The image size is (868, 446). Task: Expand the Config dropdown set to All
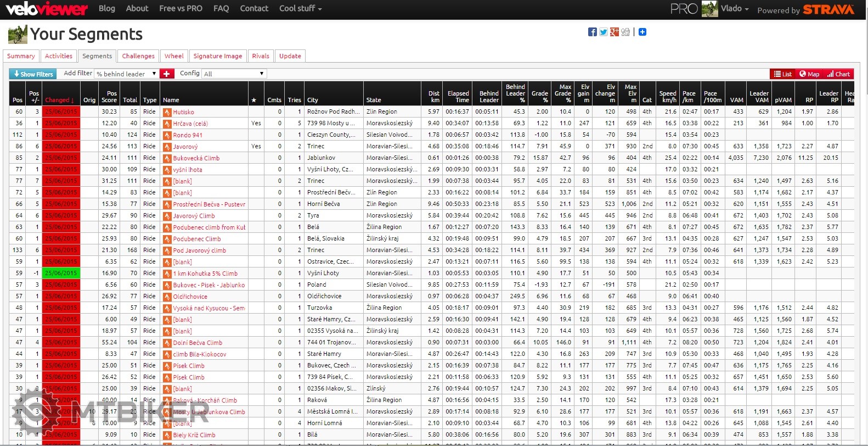tap(234, 74)
